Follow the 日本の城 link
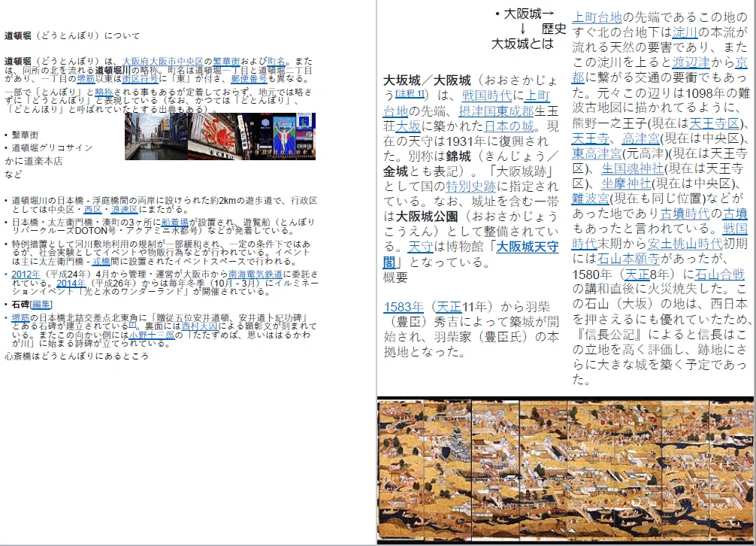The width and height of the screenshot is (756, 546). [510, 126]
